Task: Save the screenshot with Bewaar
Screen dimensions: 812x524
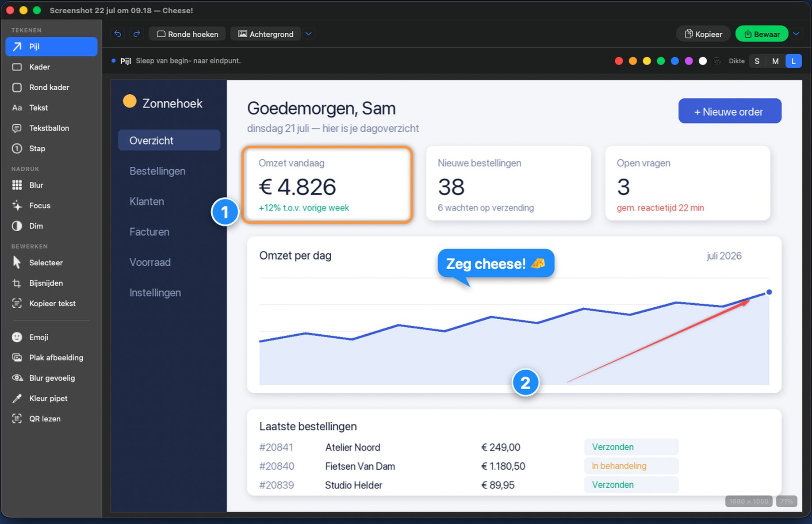Action: click(762, 34)
